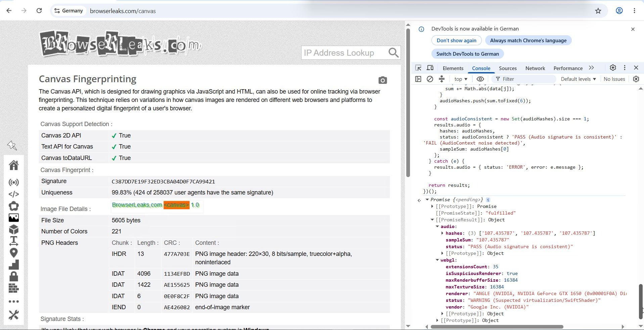This screenshot has height=330, width=644.
Task: Activate the DevTools inspect element picker
Action: (x=418, y=68)
